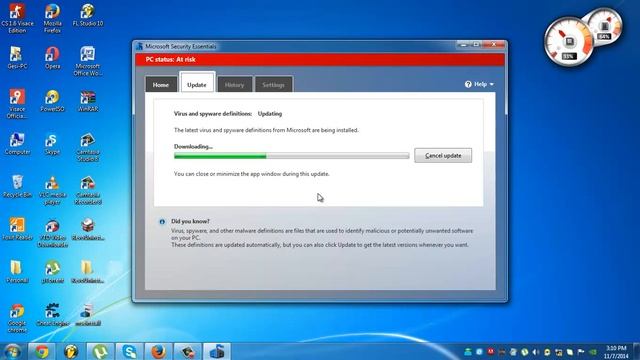Select the WinRAR desktop icon
This screenshot has height=360, width=640.
(88, 101)
